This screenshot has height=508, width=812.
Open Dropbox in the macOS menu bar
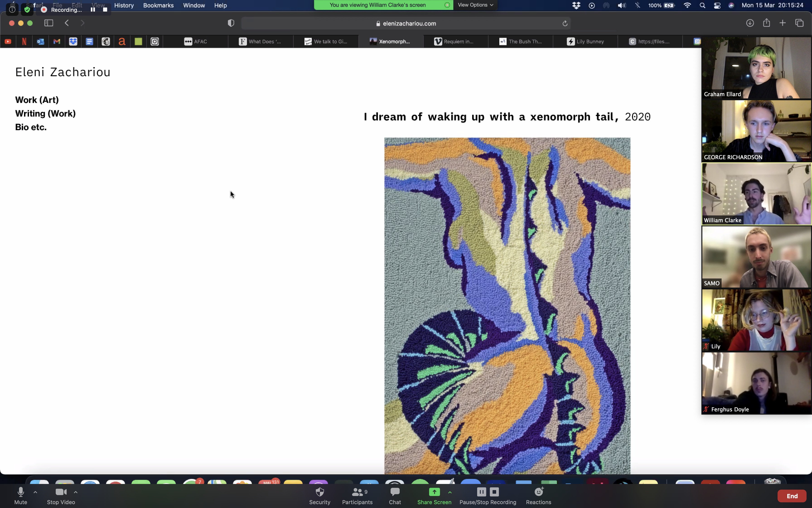pyautogui.click(x=576, y=5)
